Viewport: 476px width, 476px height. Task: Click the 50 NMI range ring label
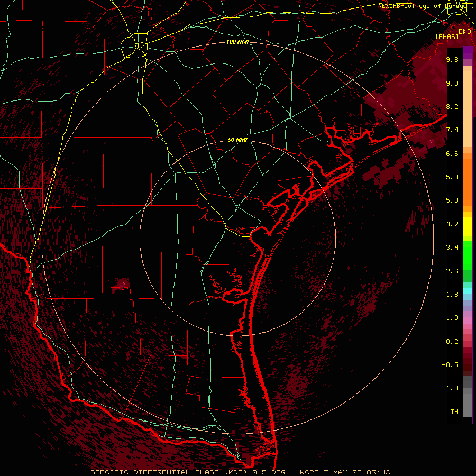[237, 140]
